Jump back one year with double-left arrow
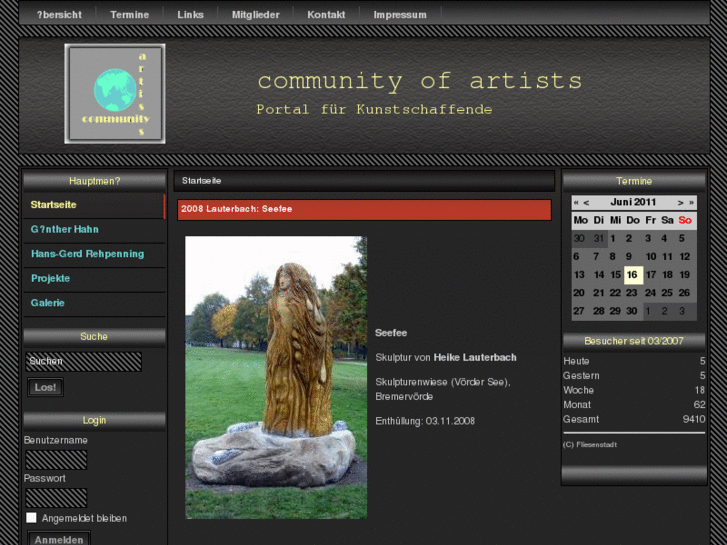 (576, 202)
